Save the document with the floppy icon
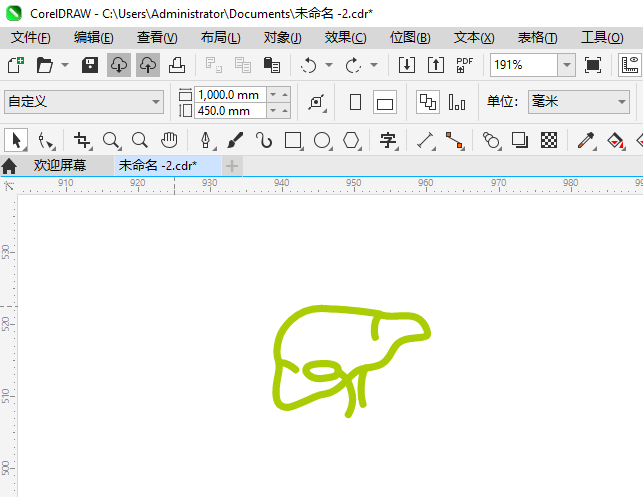The height and width of the screenshot is (497, 643). (x=90, y=65)
